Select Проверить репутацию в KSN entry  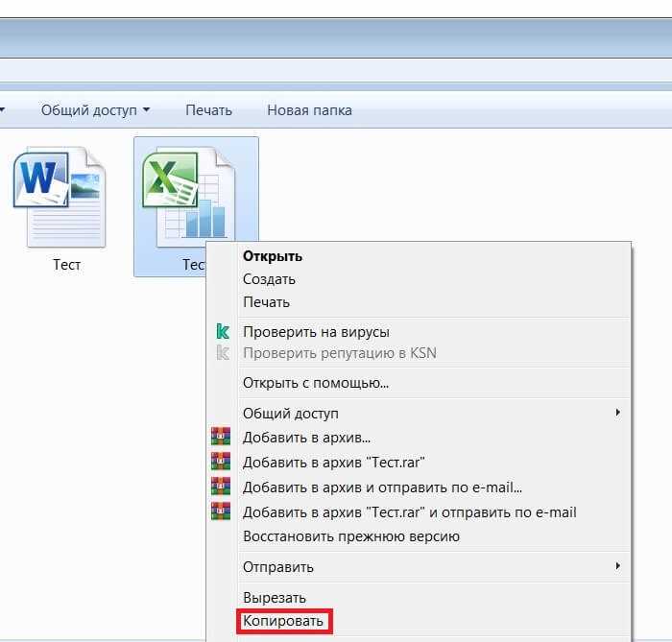point(340,353)
